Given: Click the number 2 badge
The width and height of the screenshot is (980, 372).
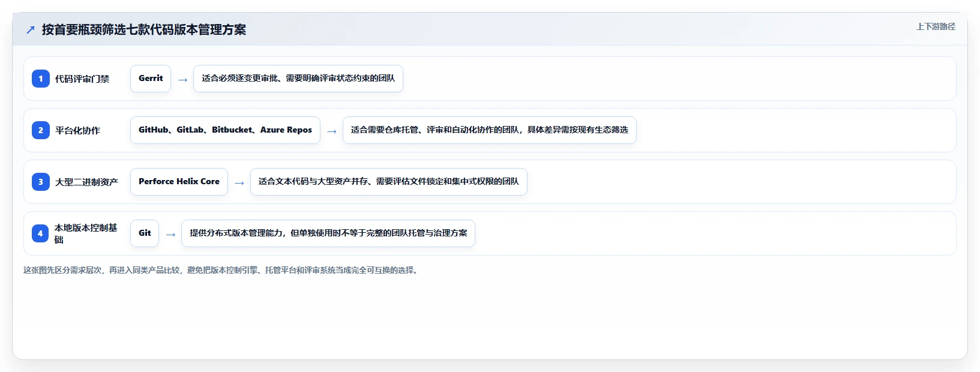Looking at the screenshot, I should pos(41,130).
